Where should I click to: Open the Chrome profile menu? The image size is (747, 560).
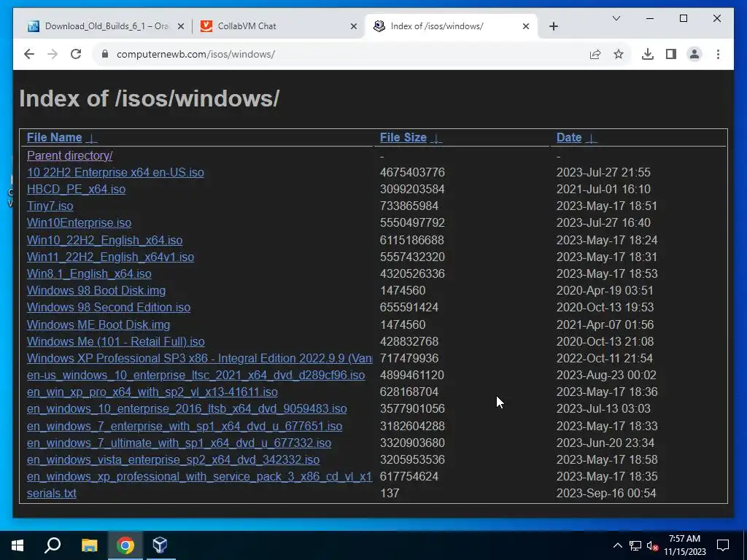click(694, 54)
